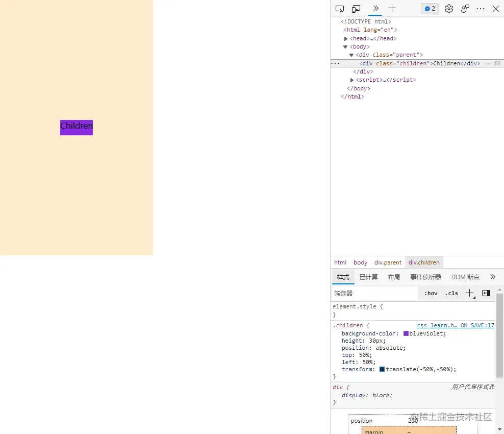
Task: Select the DOCTYPE html line
Action: [x=366, y=21]
